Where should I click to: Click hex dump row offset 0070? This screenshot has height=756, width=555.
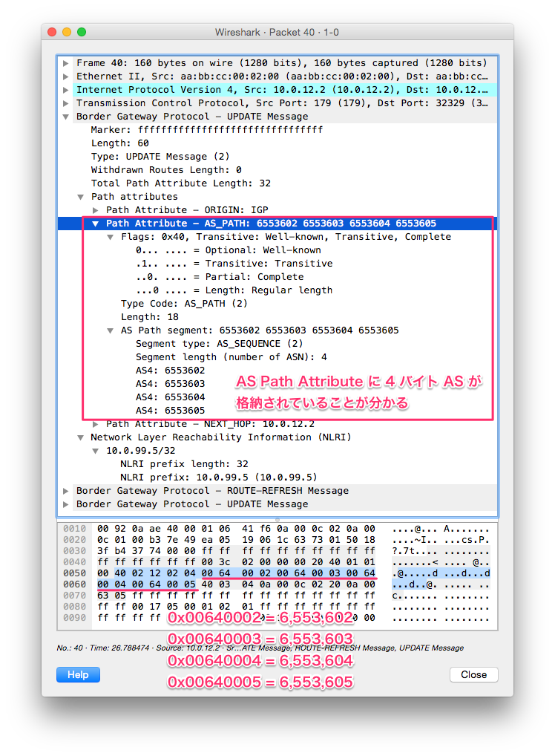(x=75, y=596)
